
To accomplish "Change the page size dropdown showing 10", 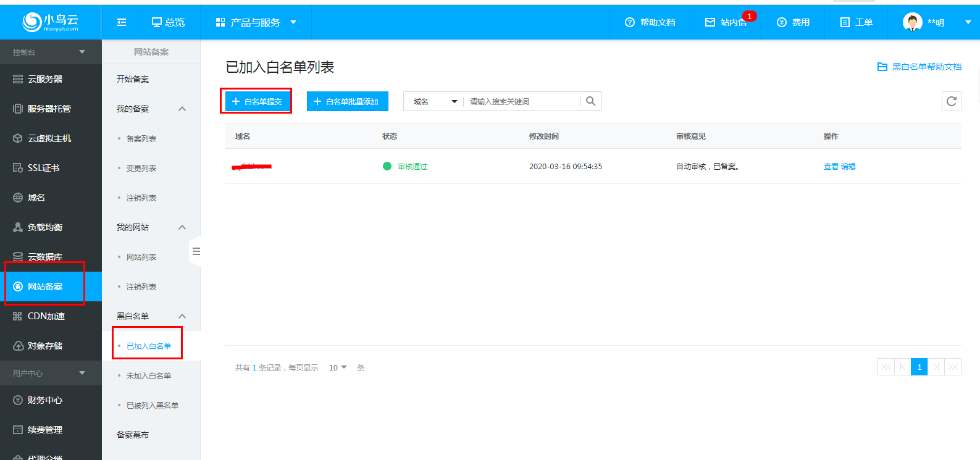I will click(337, 367).
